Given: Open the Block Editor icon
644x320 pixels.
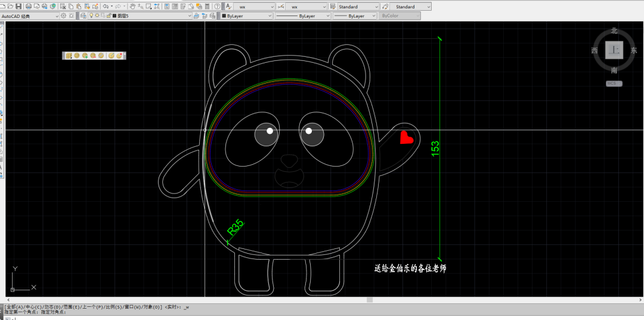Looking at the screenshot, I should point(95,6).
